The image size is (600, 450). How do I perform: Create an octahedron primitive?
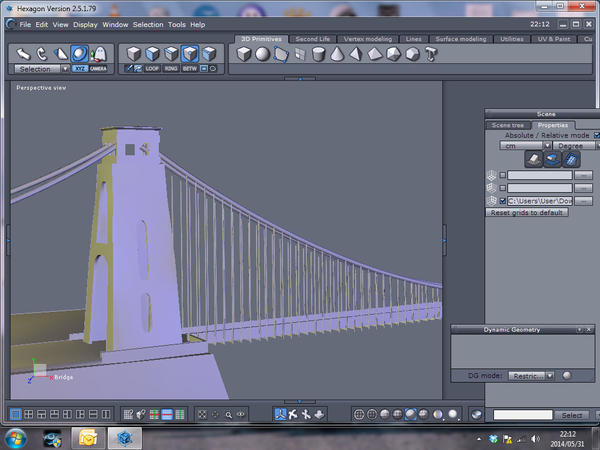tap(375, 54)
